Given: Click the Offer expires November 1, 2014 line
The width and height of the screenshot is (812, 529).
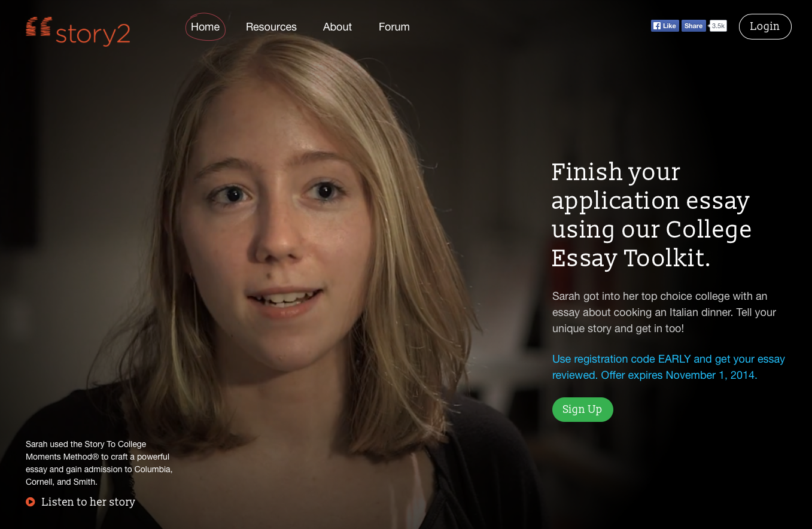Looking at the screenshot, I should [x=679, y=375].
